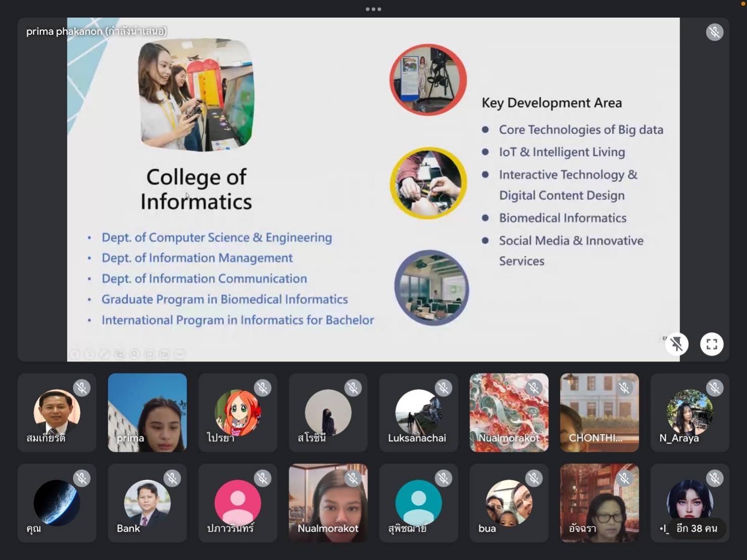Click the mute icon on สุพิชฌาย์'s tile
This screenshot has width=747, height=560.
443,479
